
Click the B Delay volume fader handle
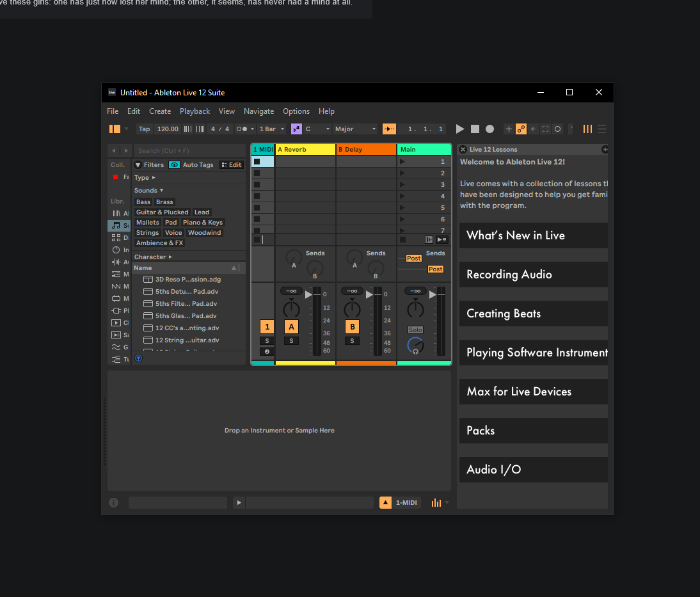369,295
